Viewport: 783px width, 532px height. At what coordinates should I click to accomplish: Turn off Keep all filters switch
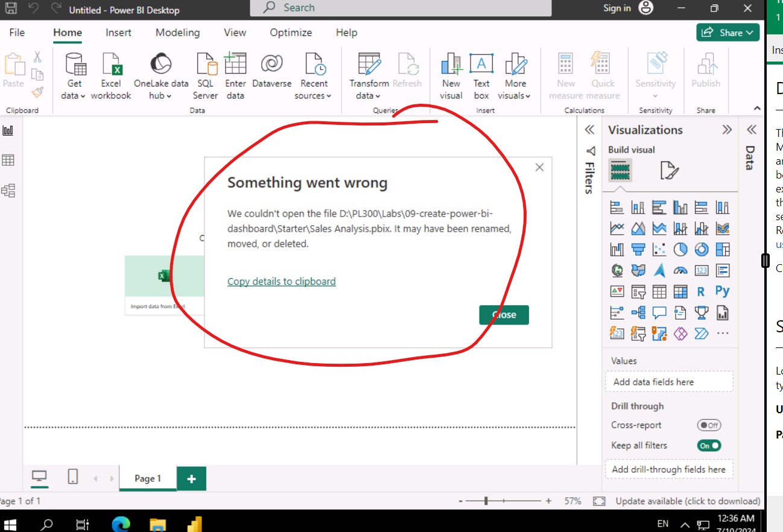[x=709, y=446]
